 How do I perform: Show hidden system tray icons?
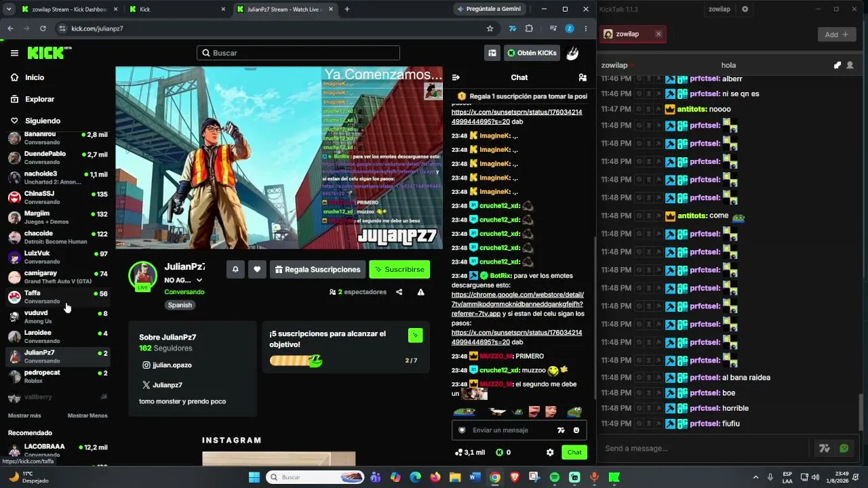pyautogui.click(x=755, y=477)
